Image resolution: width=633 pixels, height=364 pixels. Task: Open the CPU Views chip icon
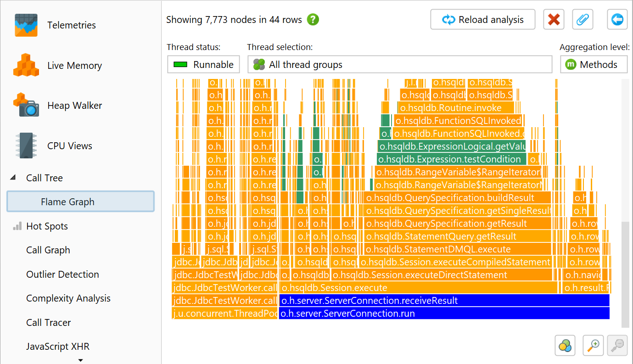pyautogui.click(x=26, y=146)
